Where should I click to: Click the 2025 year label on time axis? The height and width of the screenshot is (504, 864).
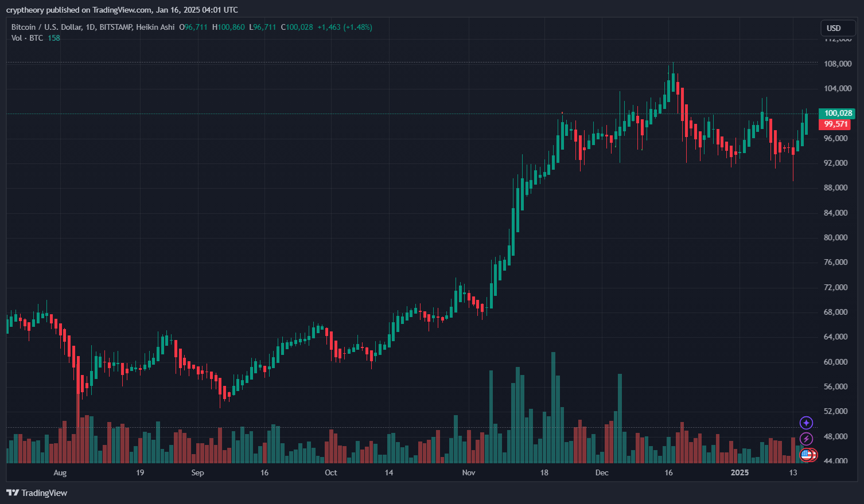(740, 472)
